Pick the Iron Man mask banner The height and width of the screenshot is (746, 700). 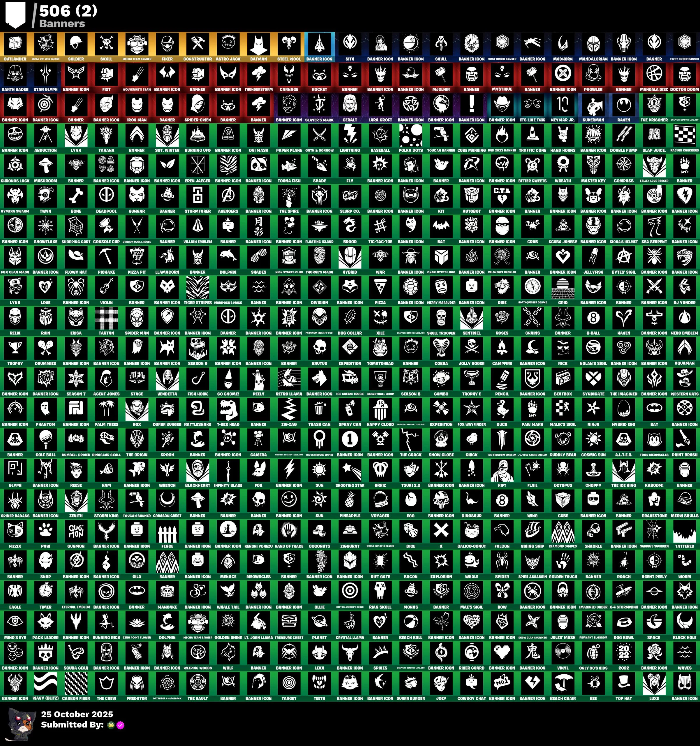click(137, 105)
